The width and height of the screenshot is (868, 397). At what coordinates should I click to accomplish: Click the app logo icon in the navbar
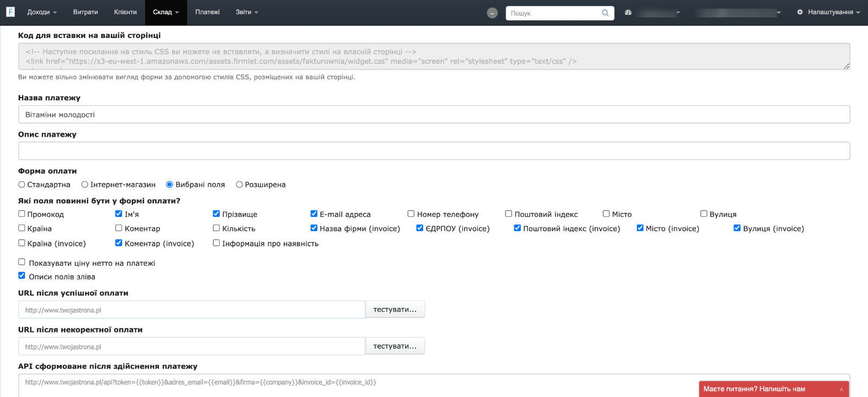click(x=10, y=12)
